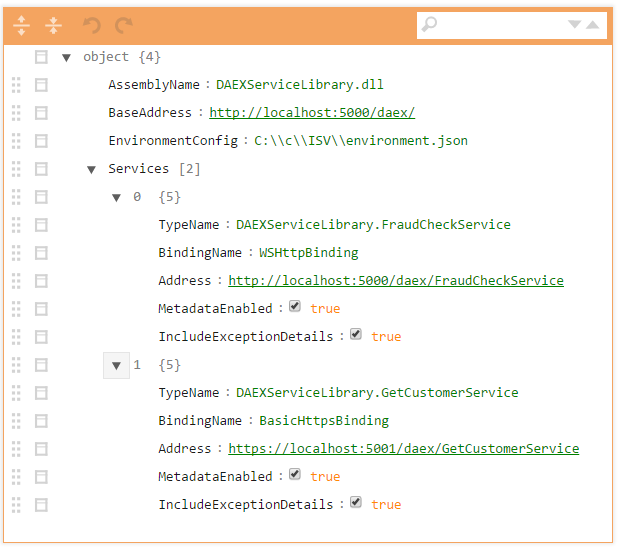The image size is (619, 547).
Task: Click the next search result arrow
Action: coord(574,25)
